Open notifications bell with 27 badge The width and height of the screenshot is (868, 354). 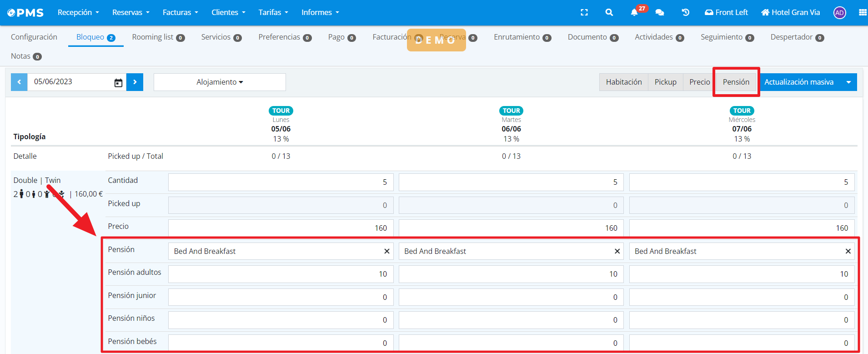[634, 13]
